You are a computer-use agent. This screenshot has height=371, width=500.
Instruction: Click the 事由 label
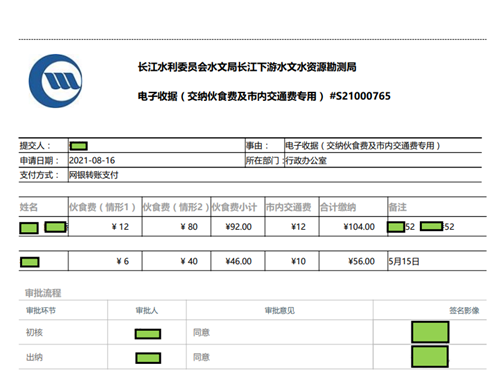pyautogui.click(x=257, y=146)
